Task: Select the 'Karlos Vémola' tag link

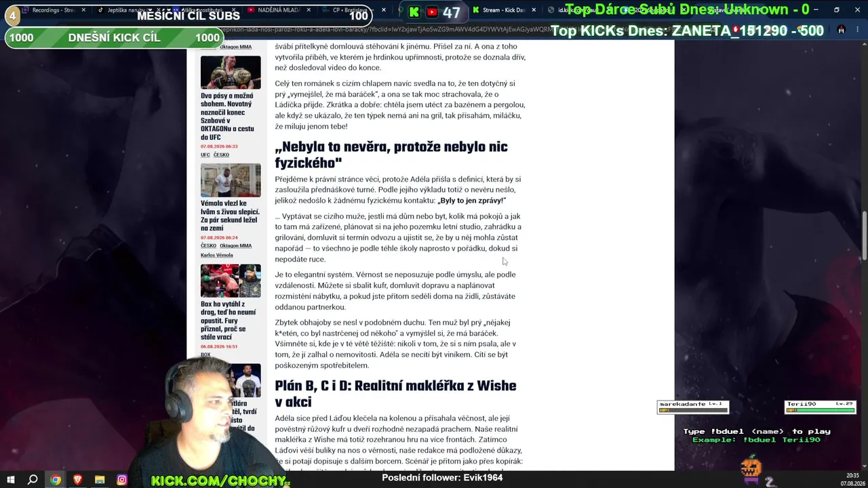Action: 216,255
